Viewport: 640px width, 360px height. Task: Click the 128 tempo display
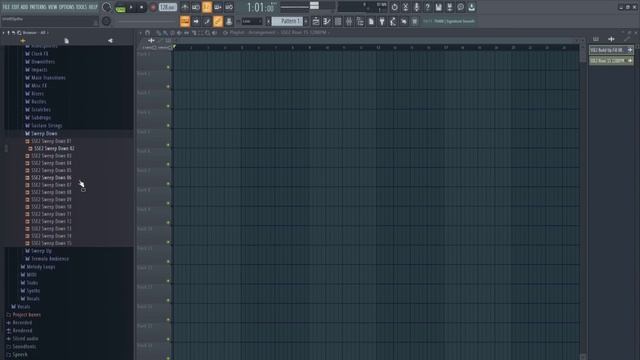[167, 7]
